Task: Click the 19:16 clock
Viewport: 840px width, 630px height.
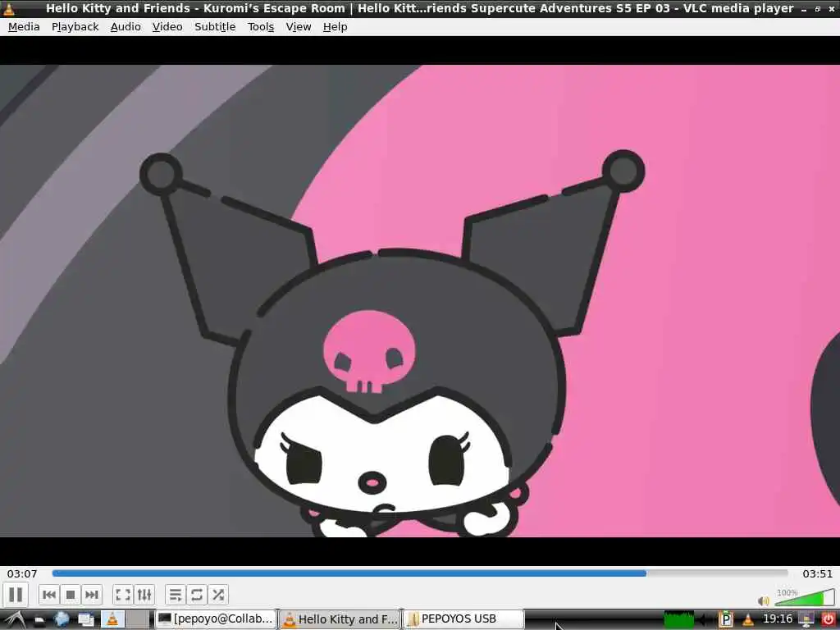Action: coord(778,619)
